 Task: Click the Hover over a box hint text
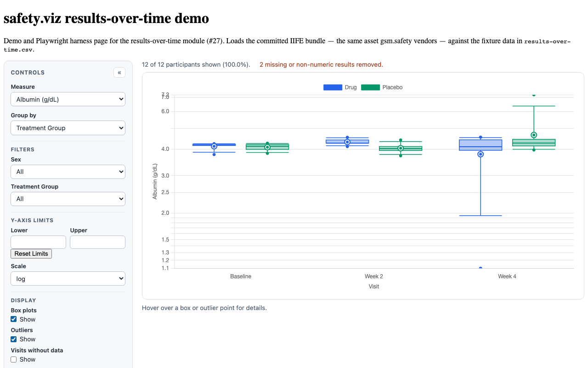pyautogui.click(x=204, y=308)
